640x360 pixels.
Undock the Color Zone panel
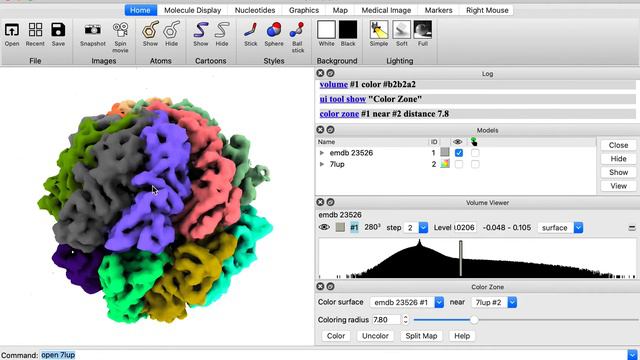[x=330, y=287]
